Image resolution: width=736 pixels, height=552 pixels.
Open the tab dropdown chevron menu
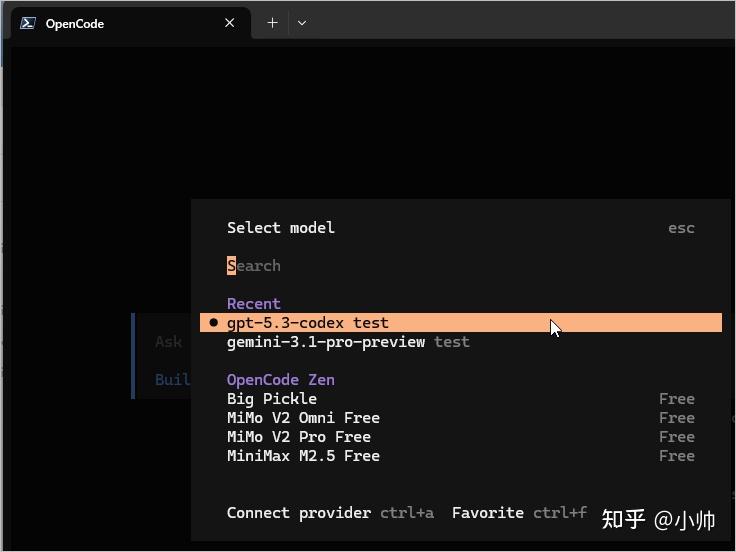click(x=302, y=23)
